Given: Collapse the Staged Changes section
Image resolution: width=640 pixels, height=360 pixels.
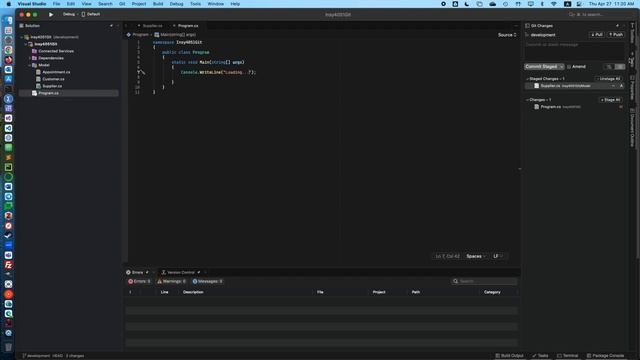Looking at the screenshot, I should [527, 79].
